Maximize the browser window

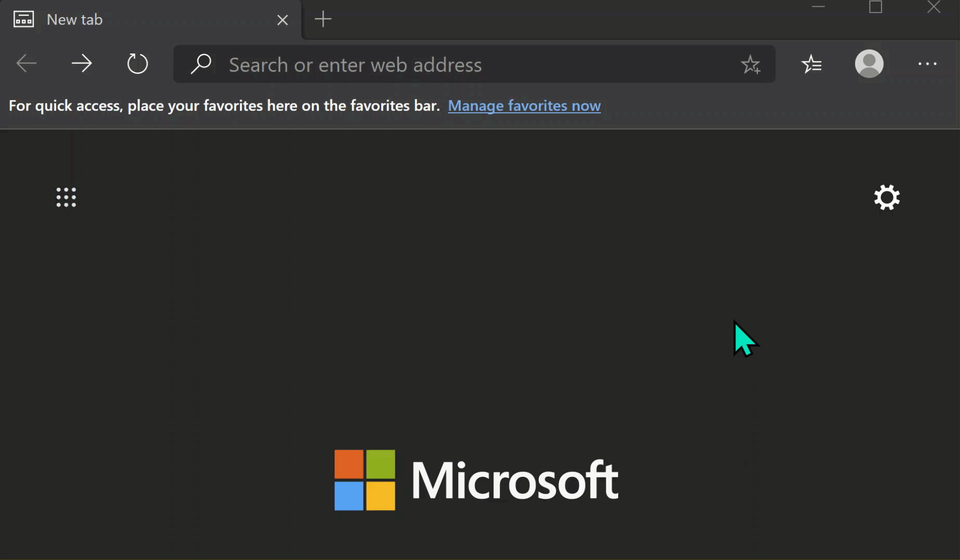(x=876, y=7)
